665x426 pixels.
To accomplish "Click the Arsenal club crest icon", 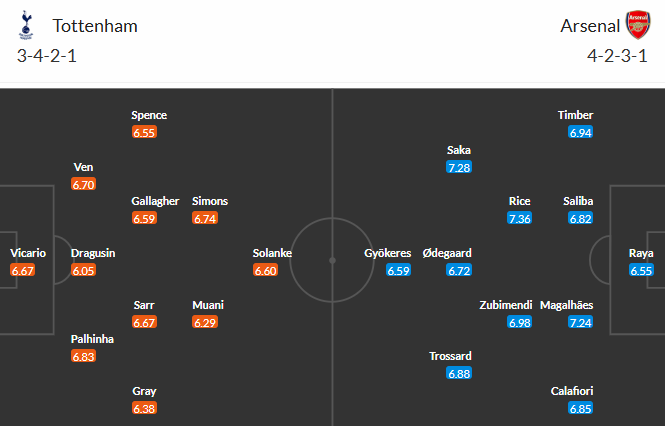I will point(637,25).
